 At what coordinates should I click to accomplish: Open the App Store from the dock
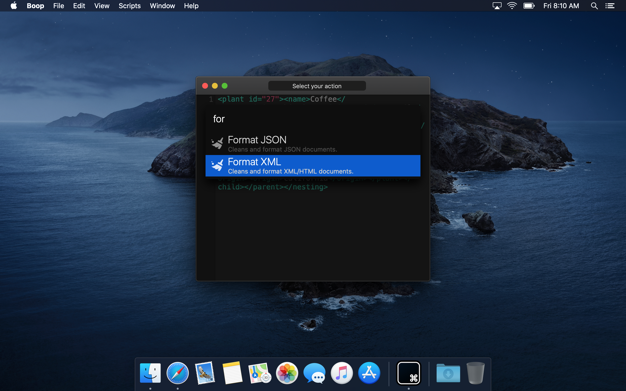pos(369,373)
